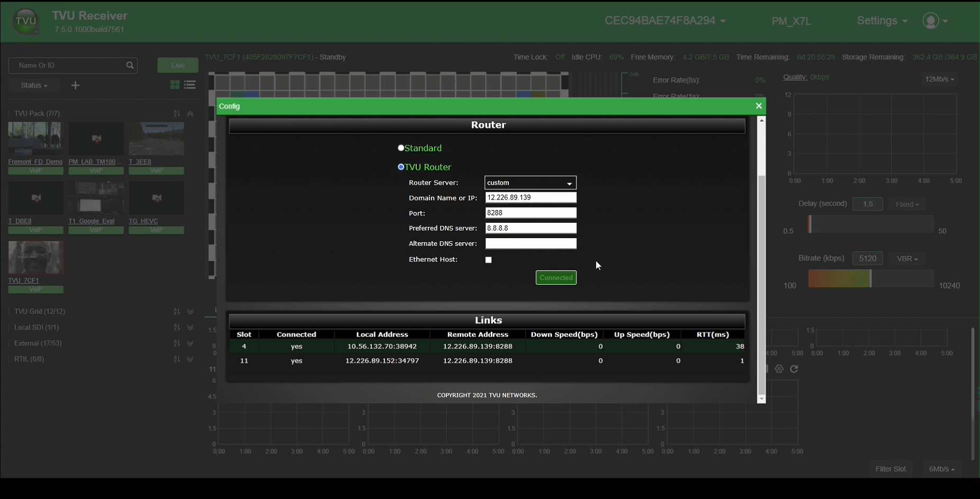Screen dimensions: 980x499
Task: Adjust the Bitrate slider
Action: click(x=871, y=279)
